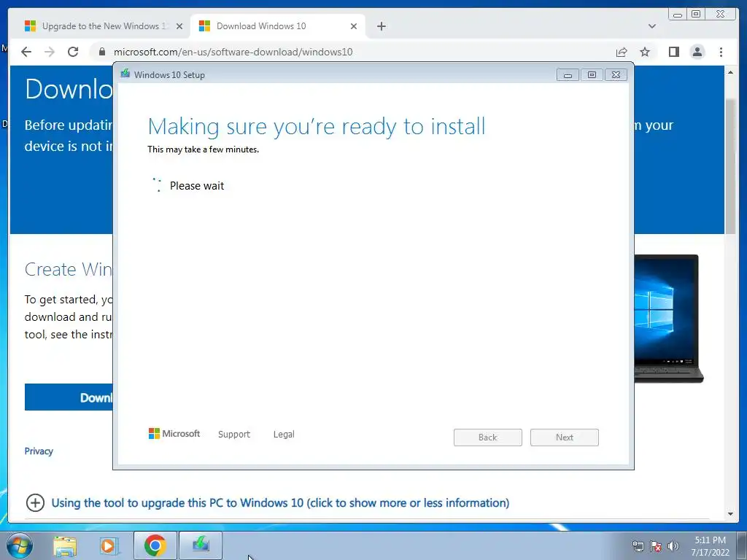Click the blue Download button on webpage
Screen dimensions: 747x560
pos(69,397)
